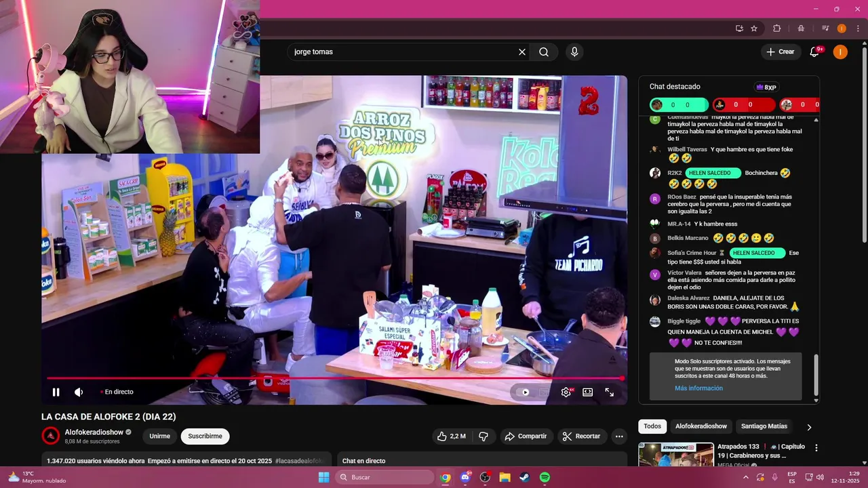Open Windows Start menu

323,477
